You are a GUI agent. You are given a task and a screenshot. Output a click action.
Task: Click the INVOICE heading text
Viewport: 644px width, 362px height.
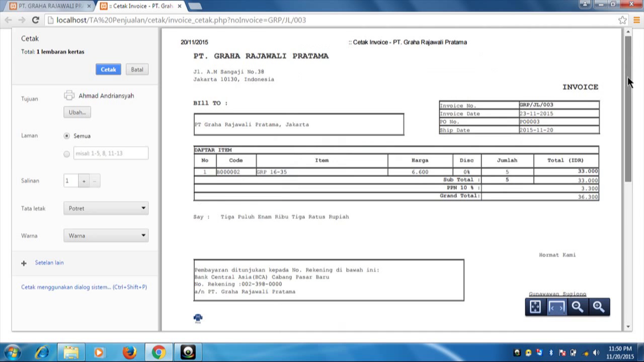coord(580,87)
